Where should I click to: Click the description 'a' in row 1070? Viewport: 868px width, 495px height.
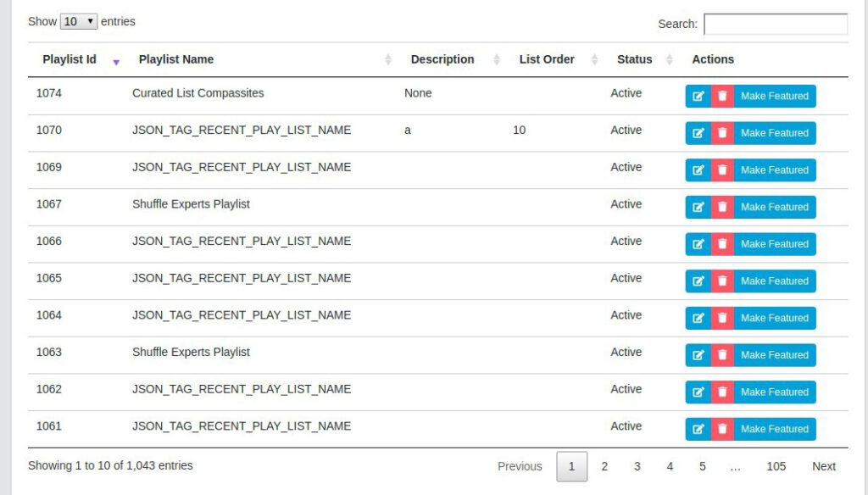pyautogui.click(x=408, y=131)
